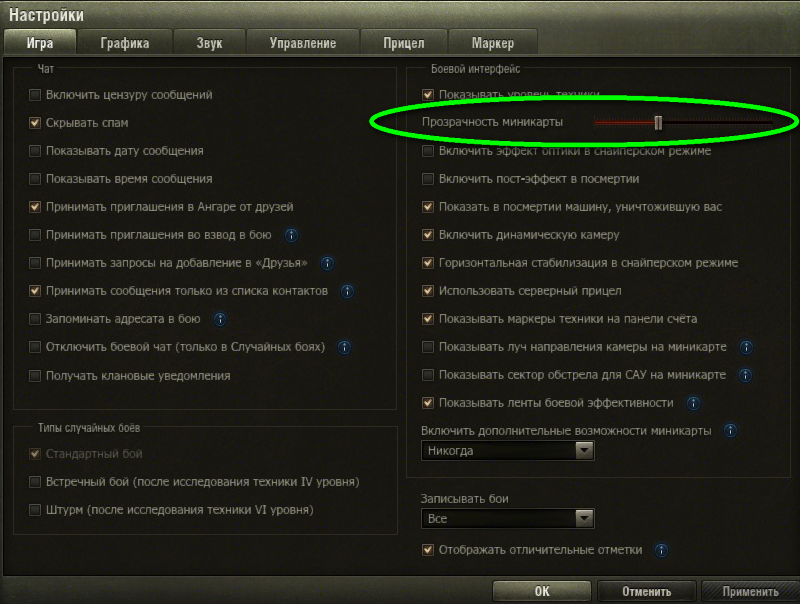
Task: Switch to the 'Звук' tab
Action: (209, 42)
